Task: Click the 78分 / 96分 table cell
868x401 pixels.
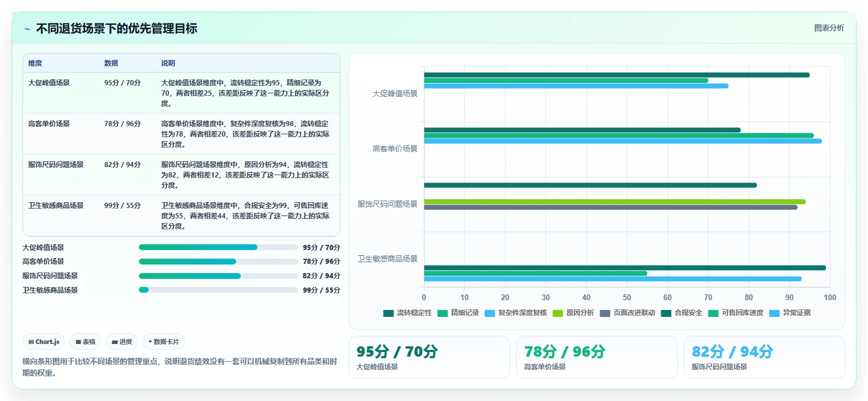Action: (123, 123)
